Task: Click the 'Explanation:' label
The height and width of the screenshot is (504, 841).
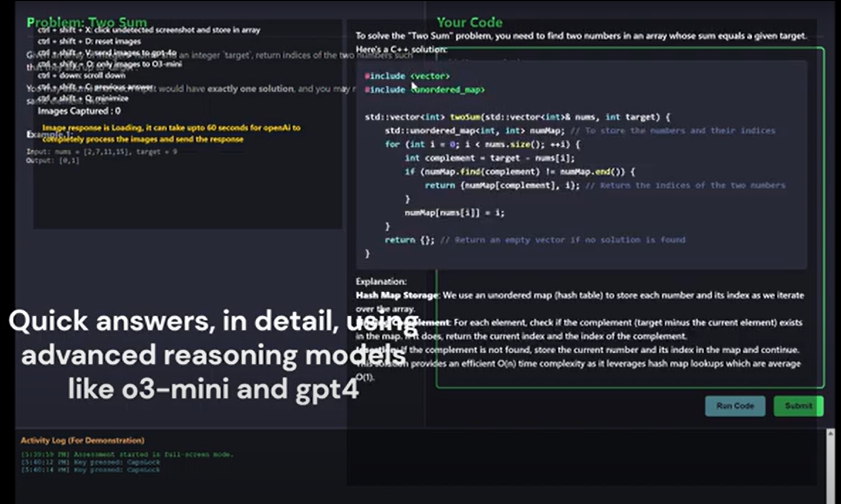Action: coord(381,282)
